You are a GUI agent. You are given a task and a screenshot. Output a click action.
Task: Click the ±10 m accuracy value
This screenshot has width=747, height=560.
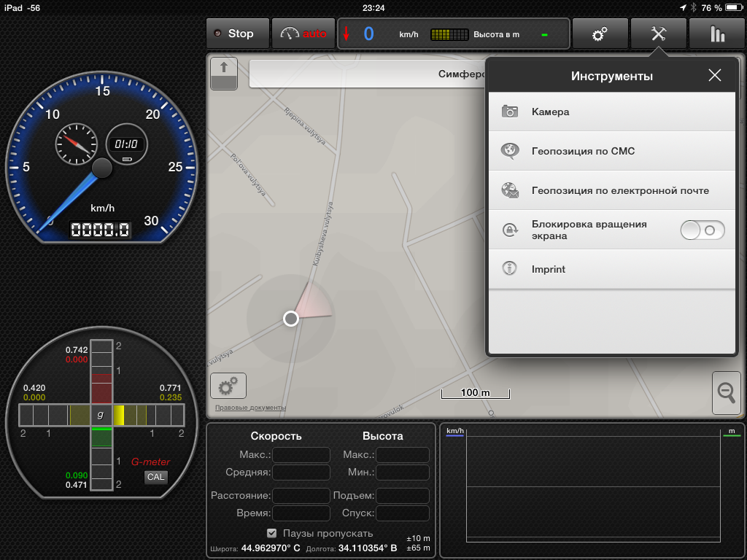pos(418,539)
